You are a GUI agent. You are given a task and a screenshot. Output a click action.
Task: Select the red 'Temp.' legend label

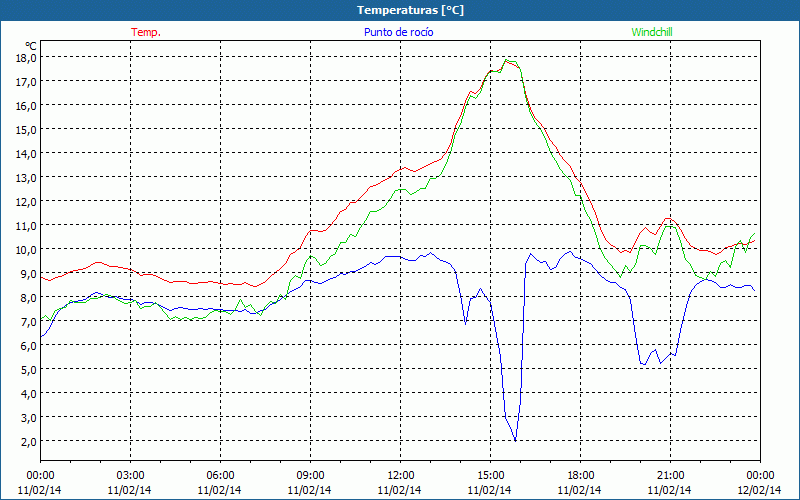[146, 32]
